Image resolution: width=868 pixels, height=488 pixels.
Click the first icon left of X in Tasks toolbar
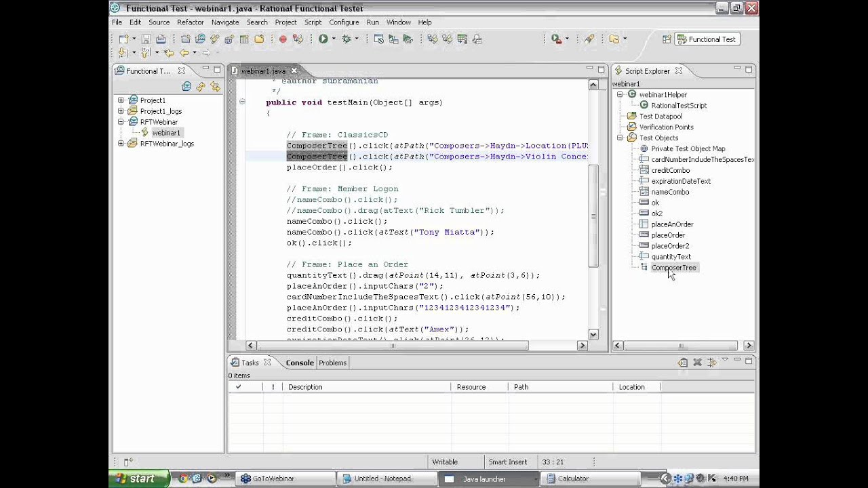[683, 363]
